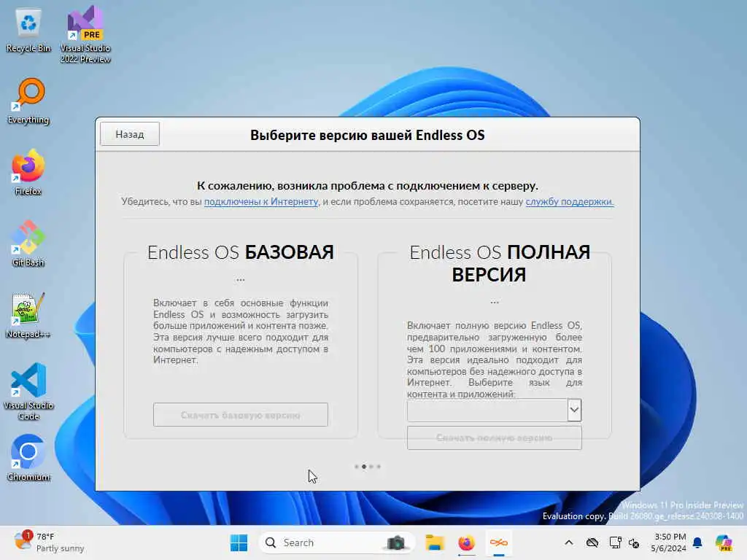
Task: Click the third page indicator dot
Action: point(371,467)
